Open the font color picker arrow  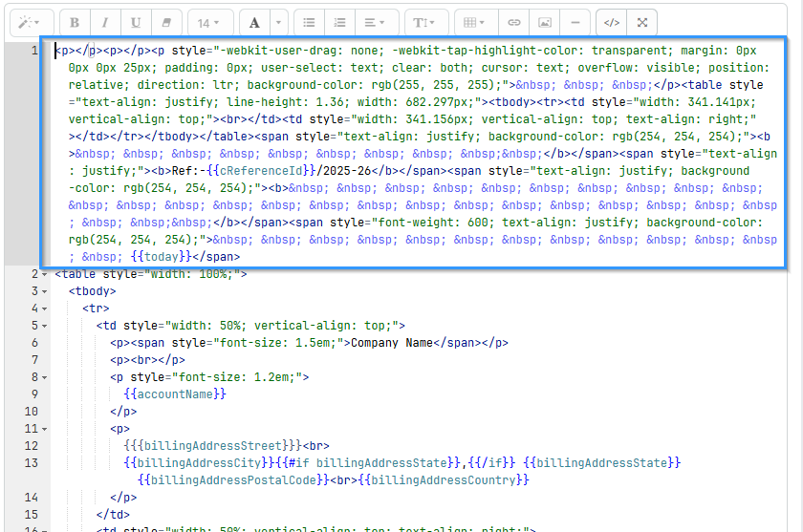point(278,22)
